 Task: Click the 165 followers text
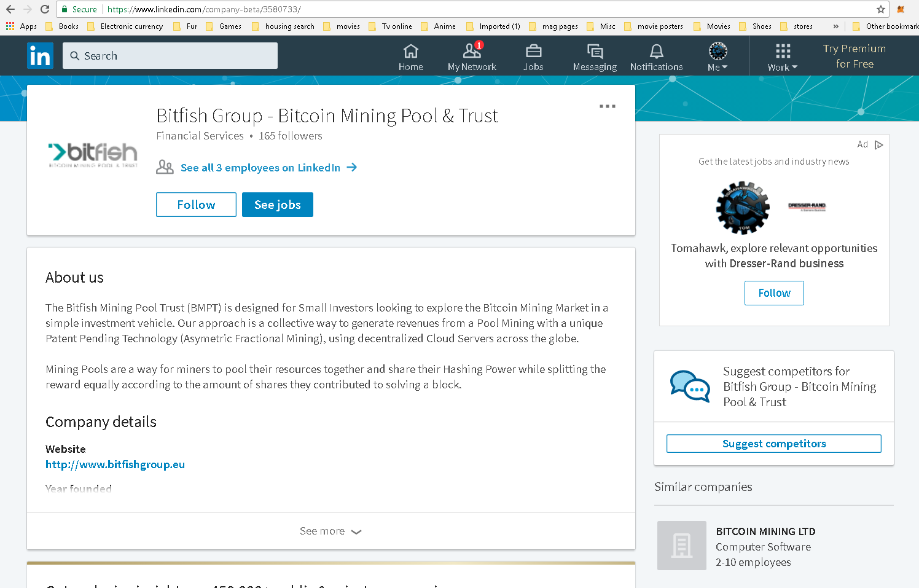tap(291, 136)
